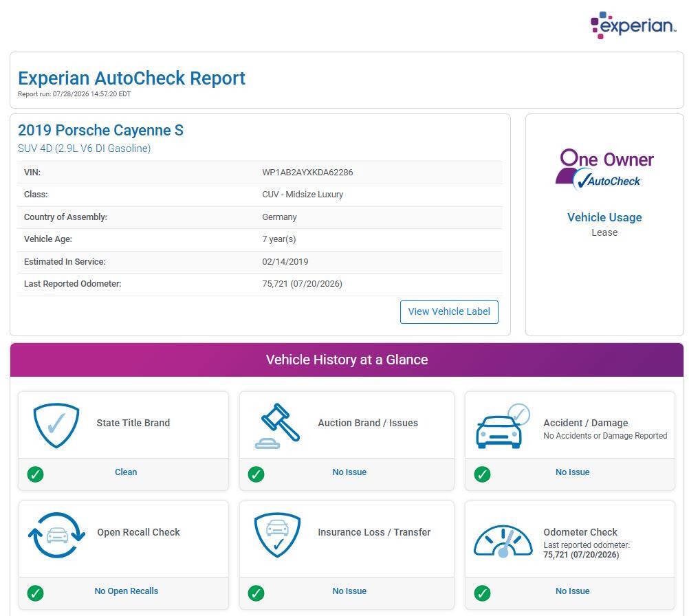Click the Vehicle History at a Glance banner
689x616 pixels.
click(x=347, y=360)
